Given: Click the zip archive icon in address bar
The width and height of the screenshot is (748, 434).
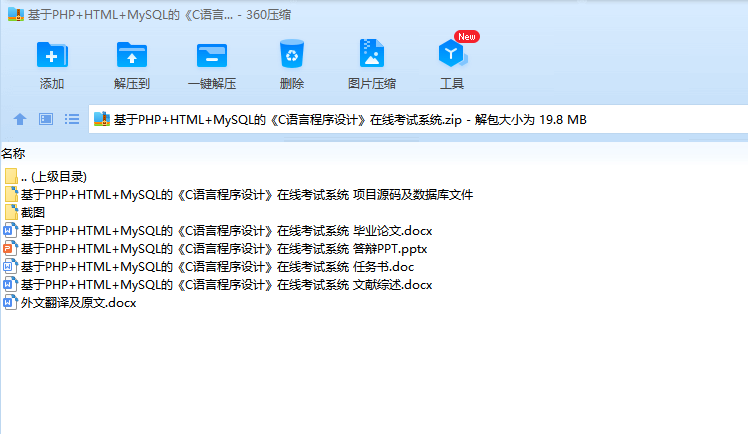Looking at the screenshot, I should [x=102, y=119].
